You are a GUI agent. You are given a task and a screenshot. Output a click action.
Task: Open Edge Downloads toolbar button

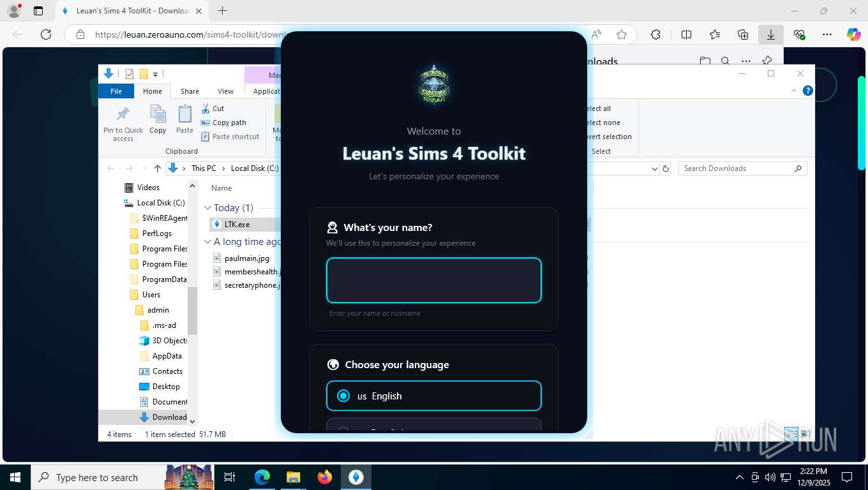(770, 34)
